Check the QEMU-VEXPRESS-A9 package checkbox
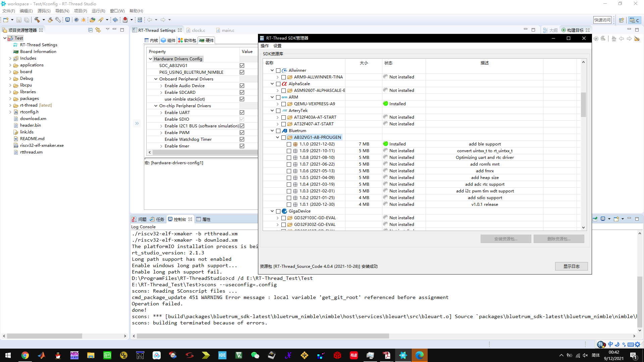The image size is (644, 362). pyautogui.click(x=283, y=104)
